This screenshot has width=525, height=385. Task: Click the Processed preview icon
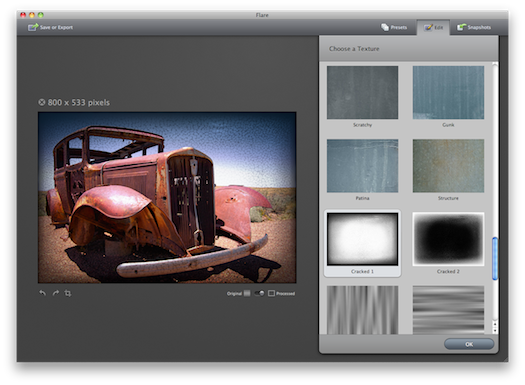click(271, 293)
